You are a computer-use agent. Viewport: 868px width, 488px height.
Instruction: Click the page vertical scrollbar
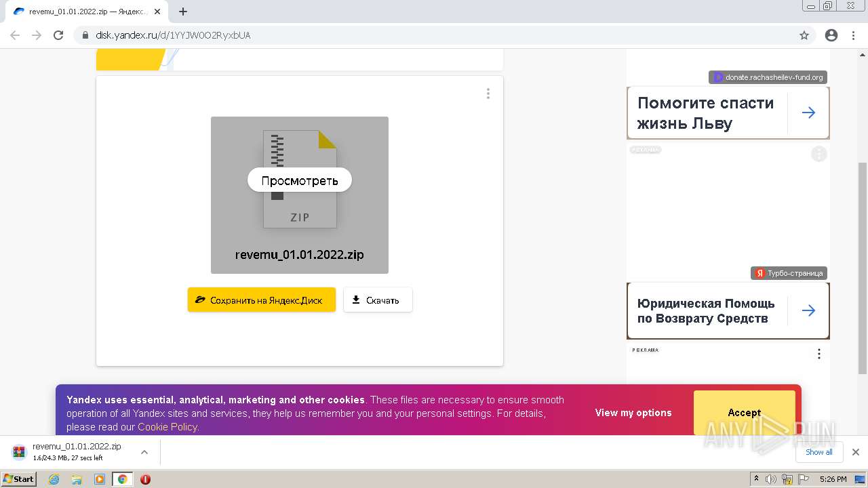point(863,268)
